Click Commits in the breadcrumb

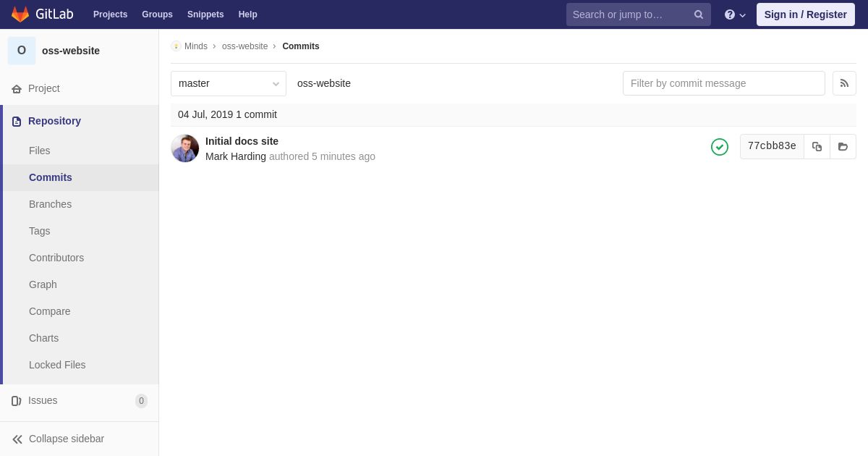[x=301, y=46]
